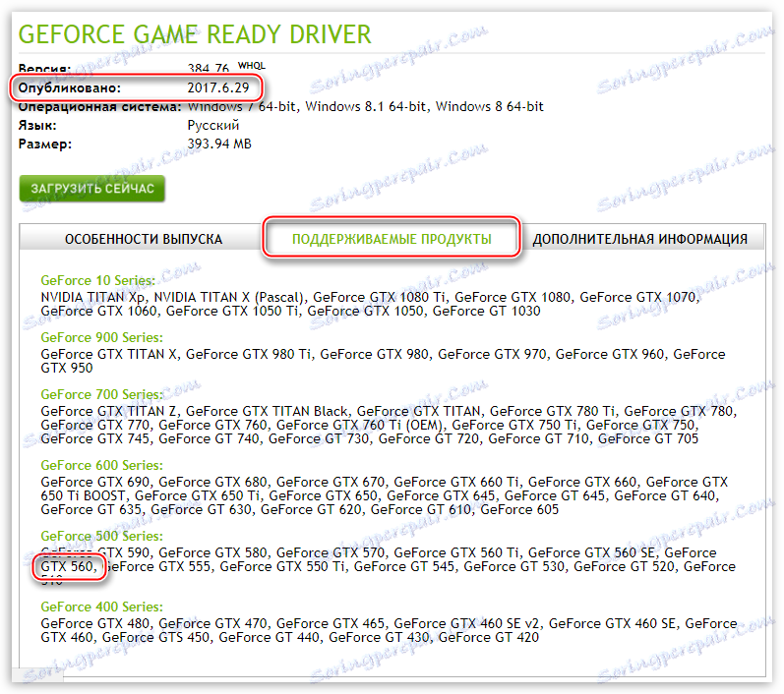Click the language value Русский

point(213,126)
